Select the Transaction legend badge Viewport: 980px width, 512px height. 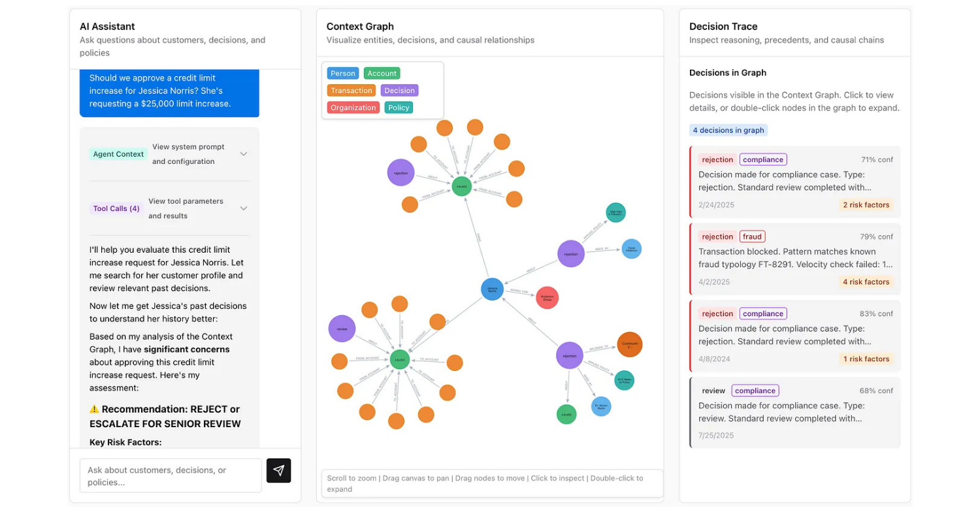click(351, 90)
